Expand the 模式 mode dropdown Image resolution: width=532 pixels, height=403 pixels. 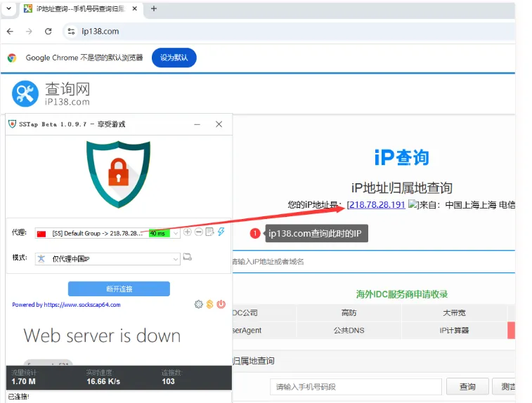pyautogui.click(x=176, y=259)
